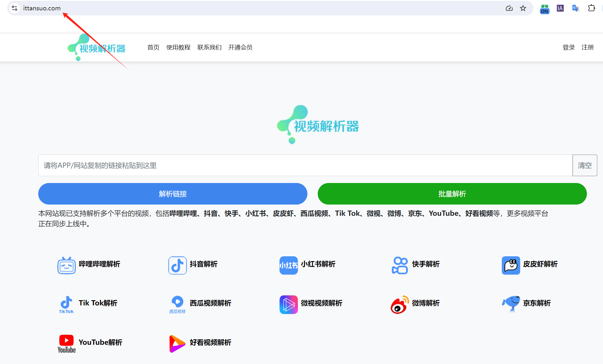Click the YouTube logo icon
The height and width of the screenshot is (364, 603).
tap(66, 344)
